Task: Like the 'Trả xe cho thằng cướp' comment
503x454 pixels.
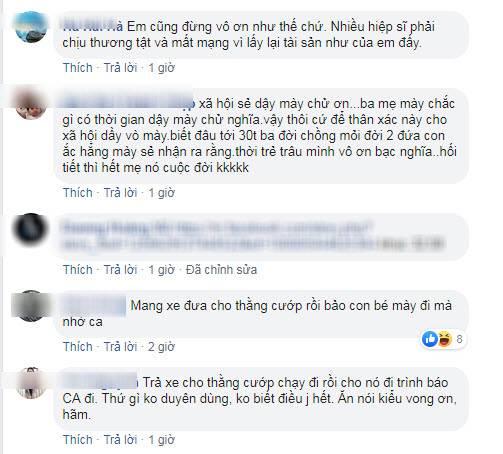Action: click(x=78, y=440)
